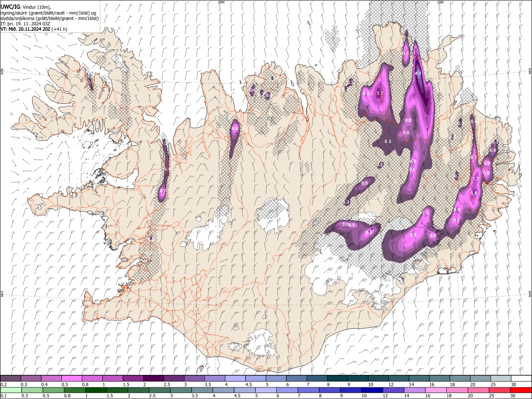Click the "30" label in the lower legend row
The image size is (532, 399).
[x=513, y=396]
